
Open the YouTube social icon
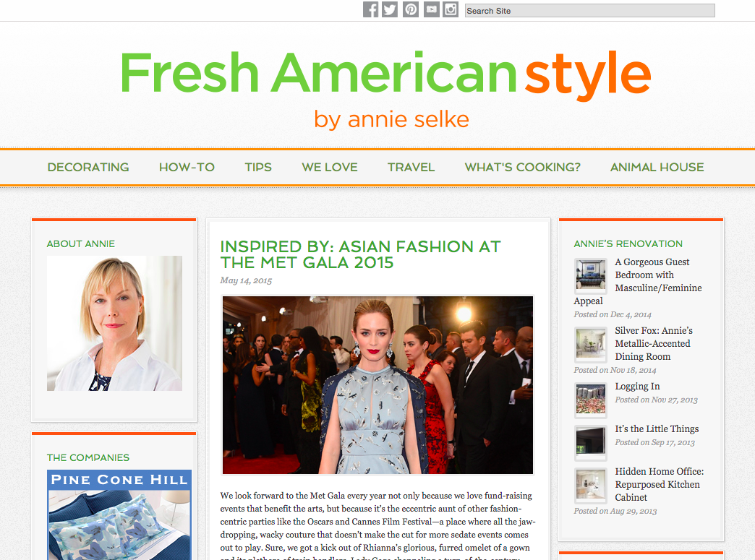pyautogui.click(x=432, y=9)
